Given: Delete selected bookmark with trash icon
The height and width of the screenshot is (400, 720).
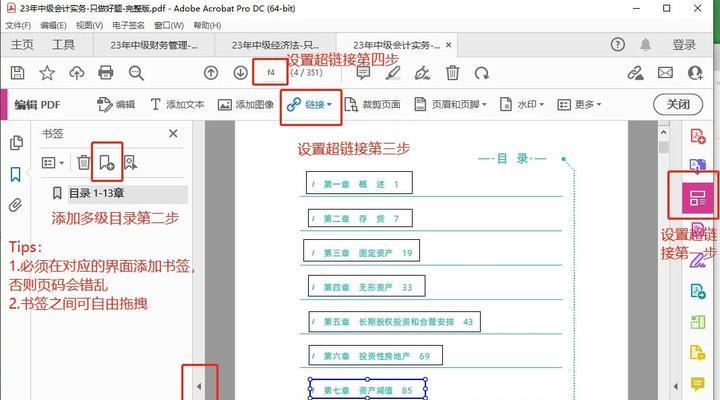Looking at the screenshot, I should point(84,163).
